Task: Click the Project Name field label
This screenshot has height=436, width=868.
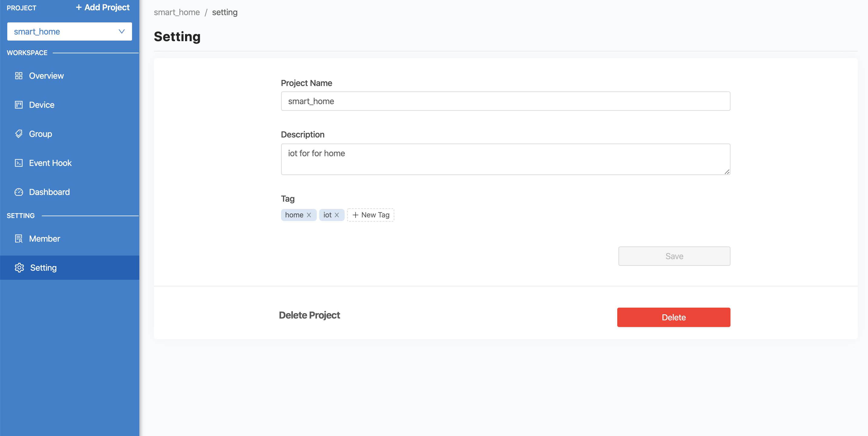Action: [x=306, y=83]
